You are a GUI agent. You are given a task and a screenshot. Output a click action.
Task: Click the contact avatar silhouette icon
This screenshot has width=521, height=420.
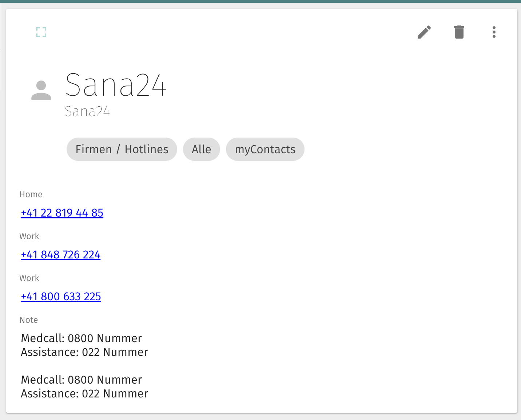coord(41,90)
